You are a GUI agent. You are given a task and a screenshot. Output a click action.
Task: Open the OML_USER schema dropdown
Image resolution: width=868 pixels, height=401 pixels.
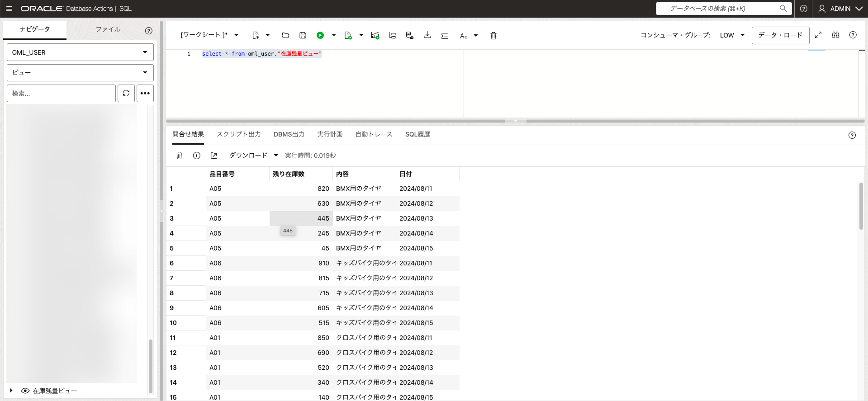(80, 52)
